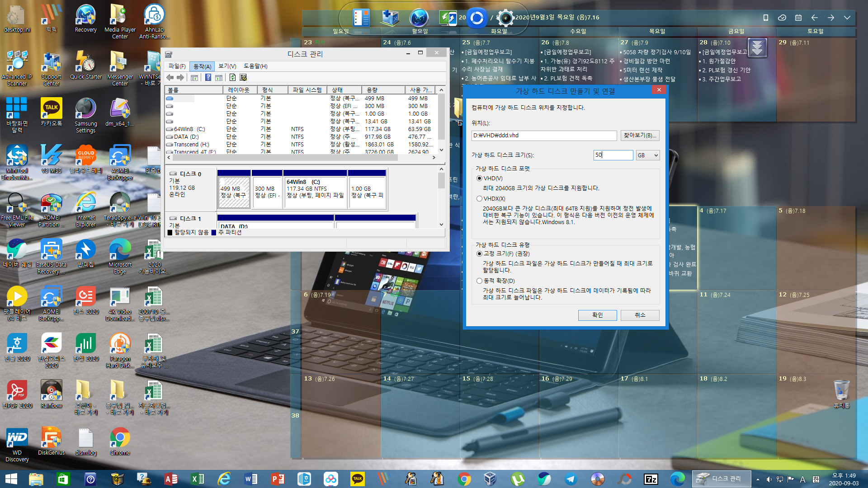Open the mobile phone icon in calendar header
This screenshot has width=868, height=488.
(765, 18)
